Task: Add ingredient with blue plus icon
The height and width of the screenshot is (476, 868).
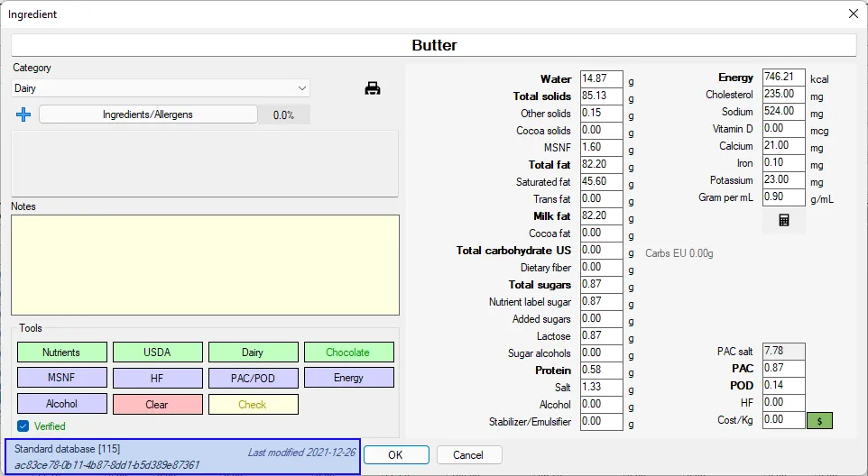Action: [x=23, y=114]
